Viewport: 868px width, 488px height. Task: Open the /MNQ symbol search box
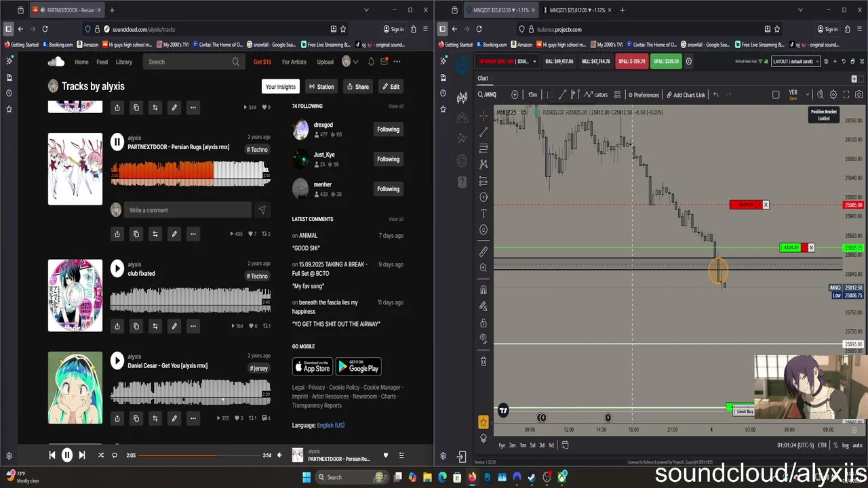pyautogui.click(x=487, y=95)
